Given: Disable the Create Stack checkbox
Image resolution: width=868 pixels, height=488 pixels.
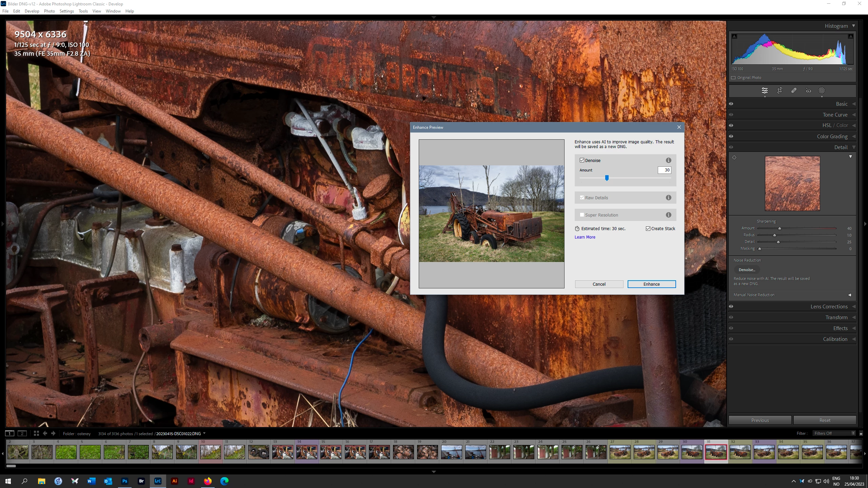Looking at the screenshot, I should pyautogui.click(x=648, y=229).
